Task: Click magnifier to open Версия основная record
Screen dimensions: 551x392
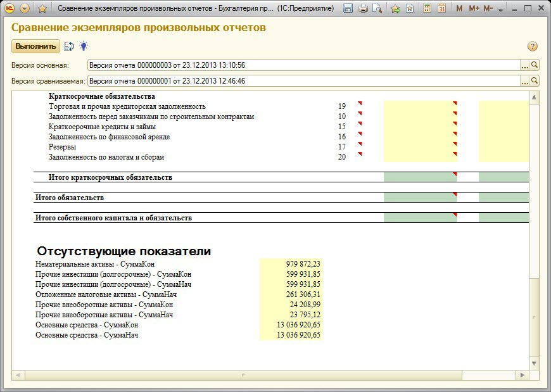Action: [535, 65]
